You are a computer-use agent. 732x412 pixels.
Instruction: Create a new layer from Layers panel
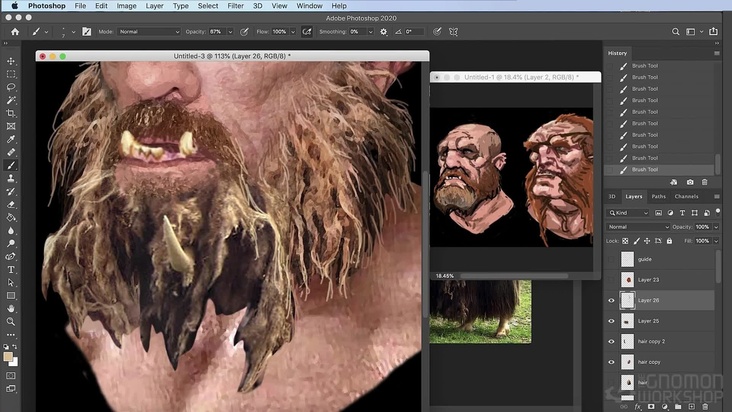tap(691, 407)
